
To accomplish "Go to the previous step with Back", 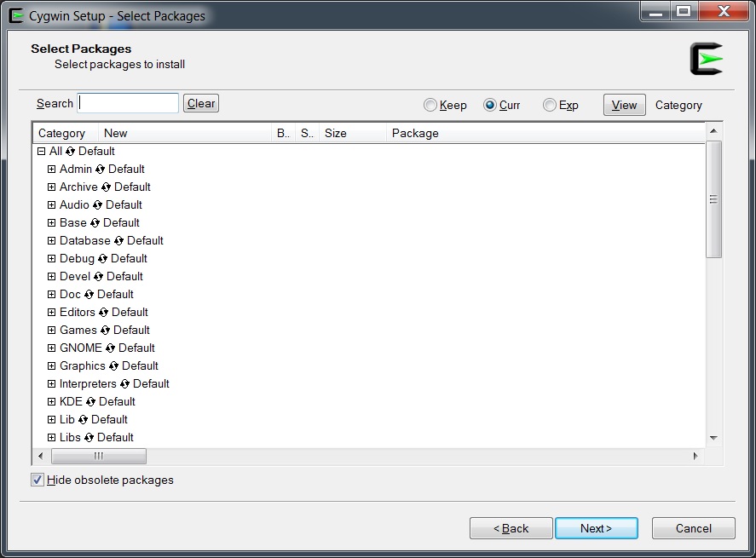I will (x=511, y=528).
